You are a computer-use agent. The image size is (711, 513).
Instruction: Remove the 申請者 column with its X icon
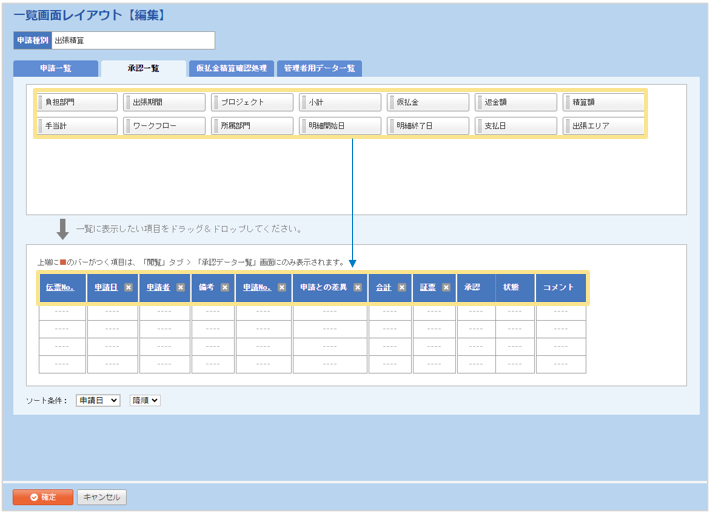(x=180, y=287)
